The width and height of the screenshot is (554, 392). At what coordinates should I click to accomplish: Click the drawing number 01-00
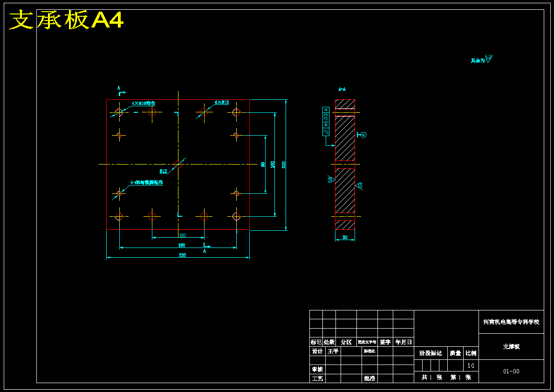511,371
